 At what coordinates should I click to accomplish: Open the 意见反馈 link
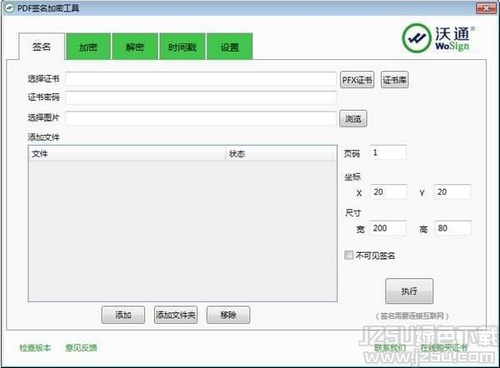coord(81,348)
